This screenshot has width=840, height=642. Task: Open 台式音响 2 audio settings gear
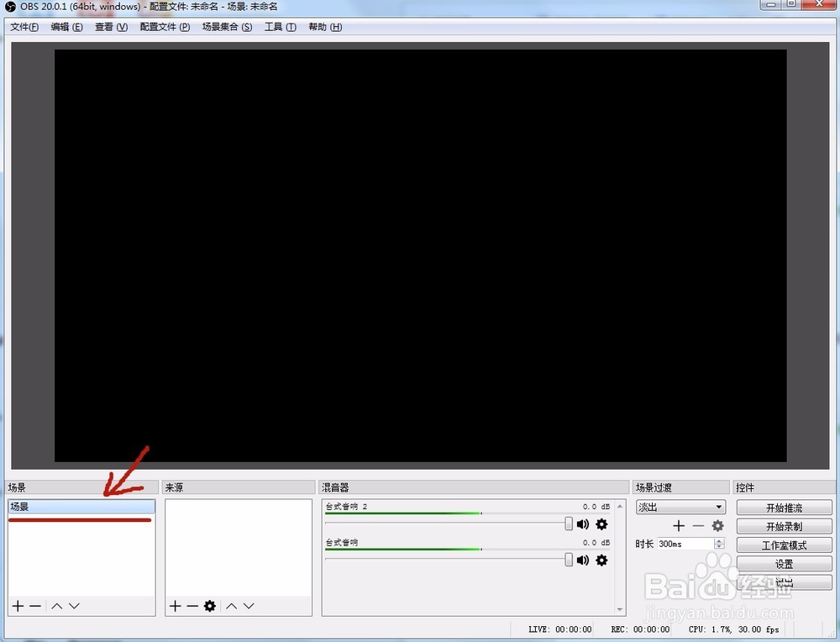point(602,524)
